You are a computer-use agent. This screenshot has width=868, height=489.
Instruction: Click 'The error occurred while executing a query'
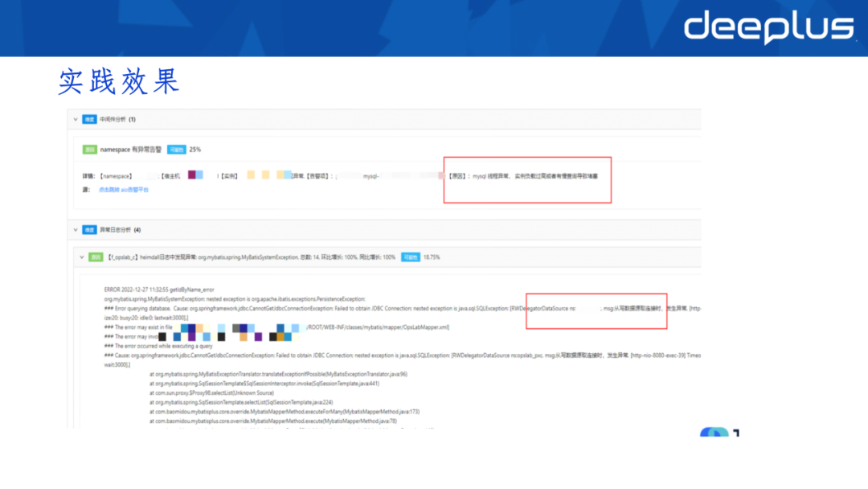pos(158,346)
